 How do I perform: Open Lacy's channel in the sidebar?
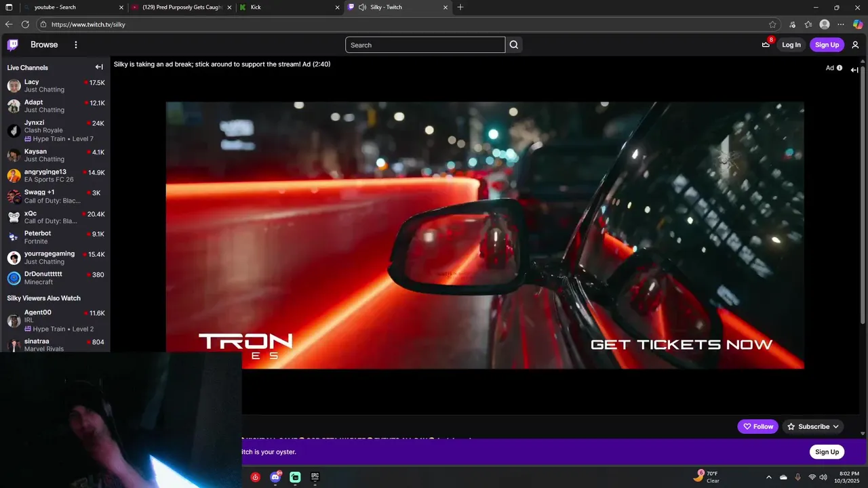[x=56, y=85]
